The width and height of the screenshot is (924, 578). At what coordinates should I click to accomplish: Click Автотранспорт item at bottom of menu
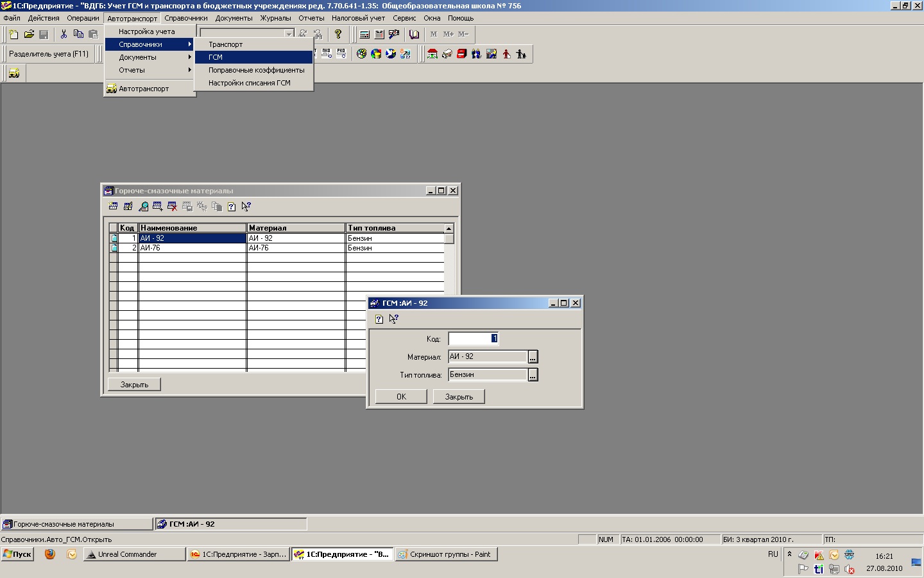tap(150, 89)
